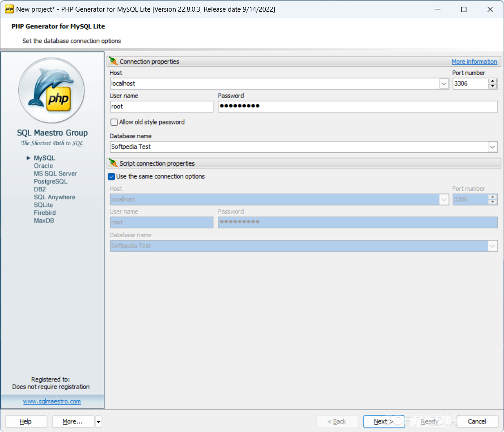The image size is (504, 432).
Task: Click the Cancel button
Action: (477, 421)
